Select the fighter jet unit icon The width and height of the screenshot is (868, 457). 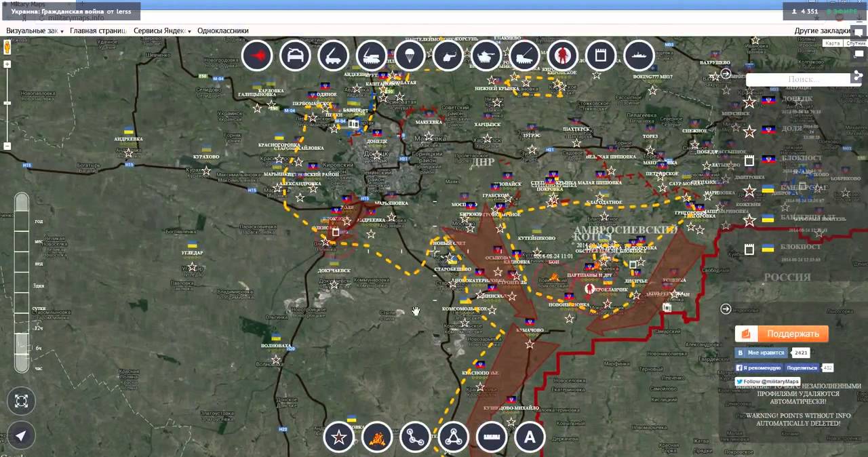coord(257,56)
